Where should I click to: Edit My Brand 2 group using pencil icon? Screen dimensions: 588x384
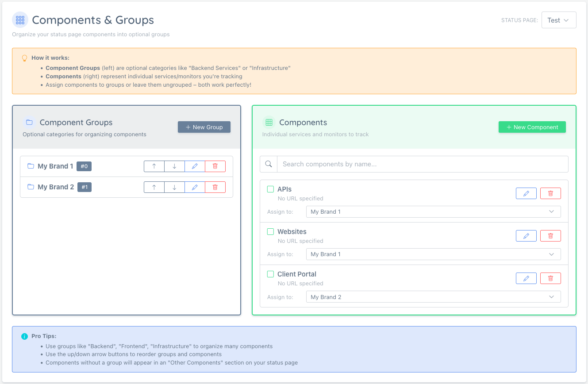coord(195,187)
